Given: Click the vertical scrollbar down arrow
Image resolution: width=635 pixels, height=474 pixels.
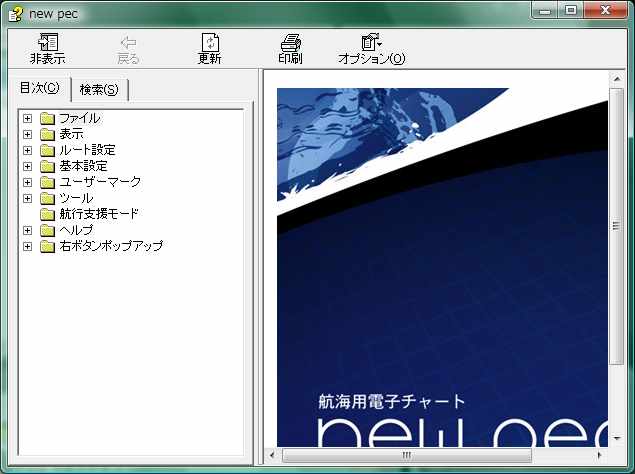Looking at the screenshot, I should coord(616,439).
